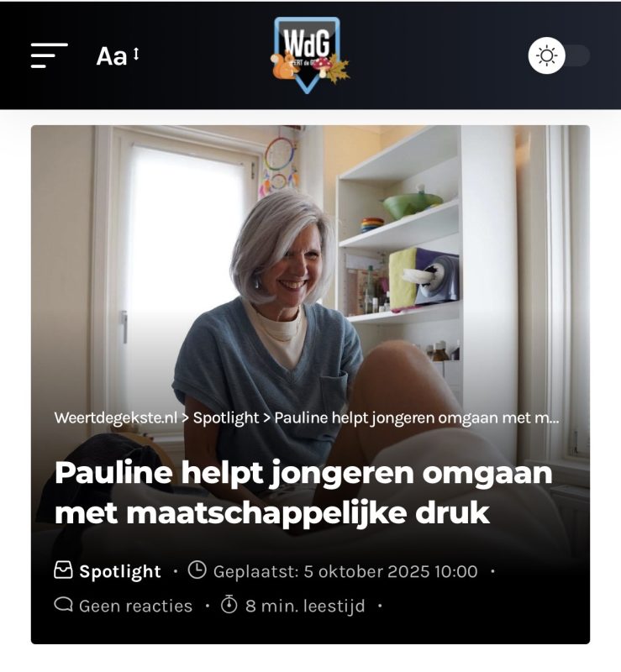Click the stopwatch reading time icon

[229, 604]
